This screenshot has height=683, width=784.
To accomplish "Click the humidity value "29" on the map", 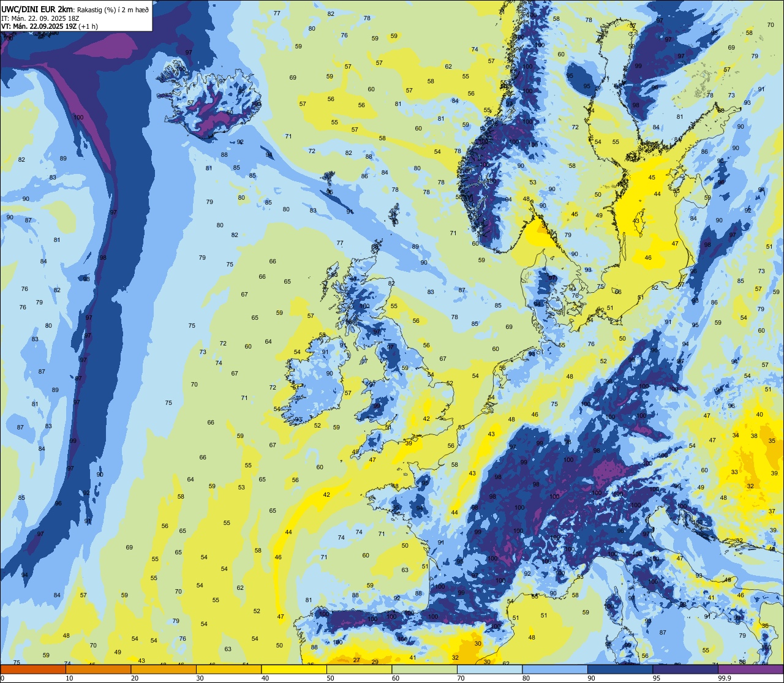I will click(x=375, y=662).
